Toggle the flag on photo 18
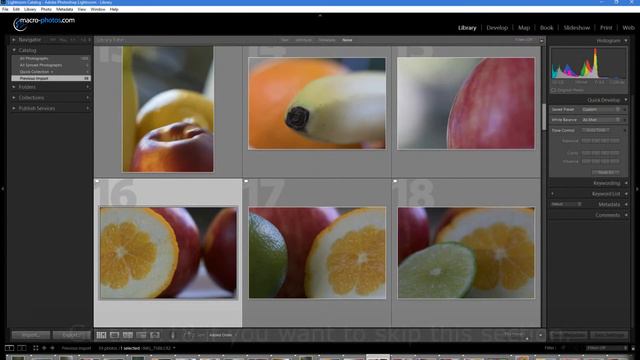Screen dimensions: 640x360 click(395, 181)
